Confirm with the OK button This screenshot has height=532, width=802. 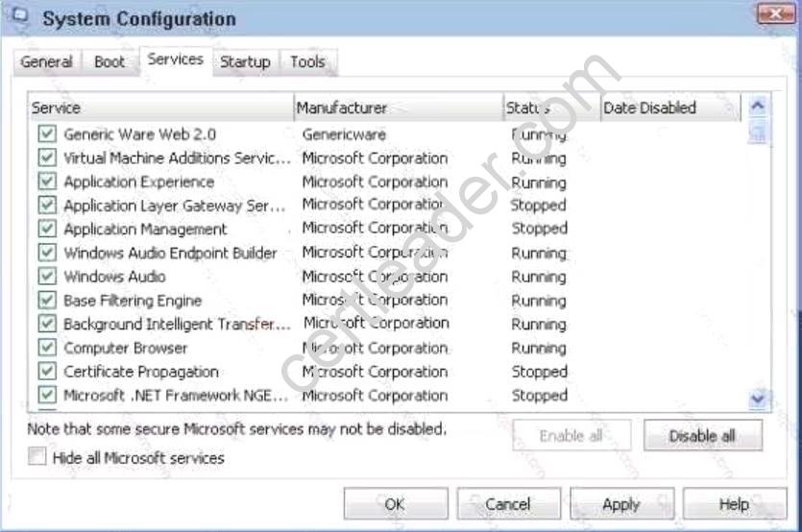pos(396,504)
